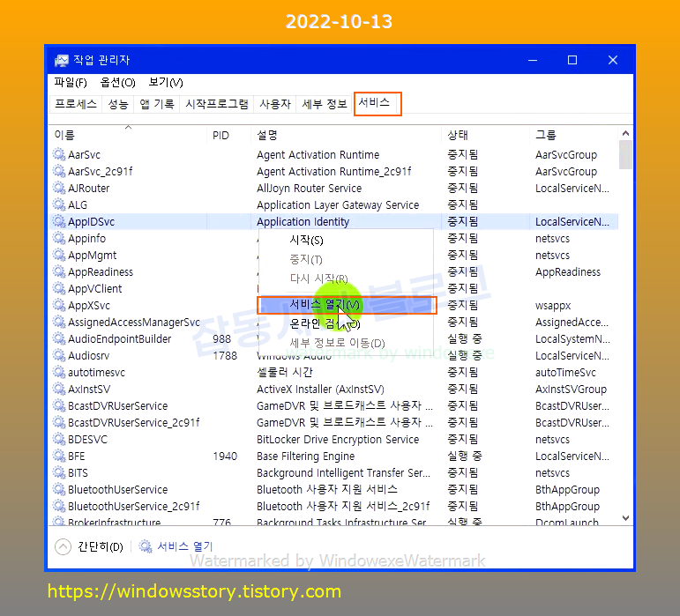The width and height of the screenshot is (680, 616).
Task: Switch to the 시작프로그램 tab
Action: click(217, 104)
